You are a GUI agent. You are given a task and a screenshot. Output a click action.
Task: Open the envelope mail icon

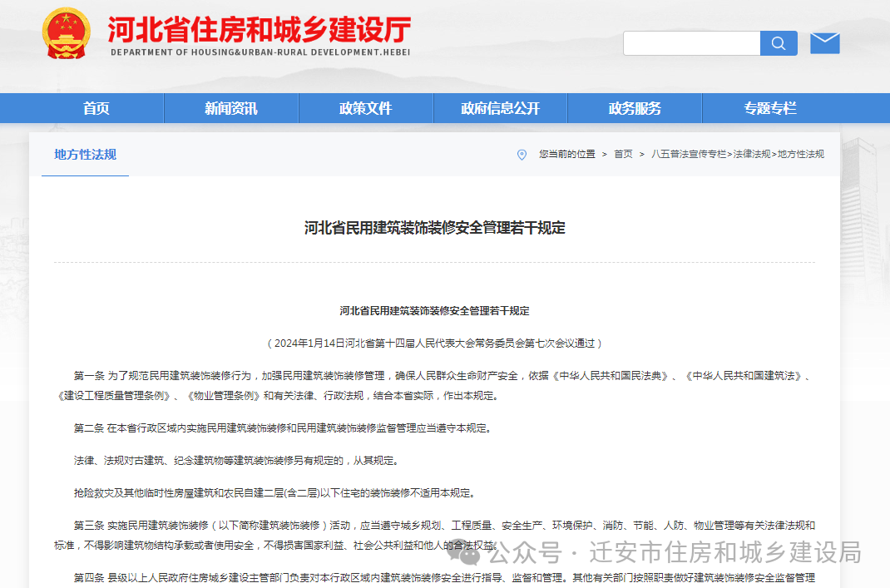click(824, 43)
